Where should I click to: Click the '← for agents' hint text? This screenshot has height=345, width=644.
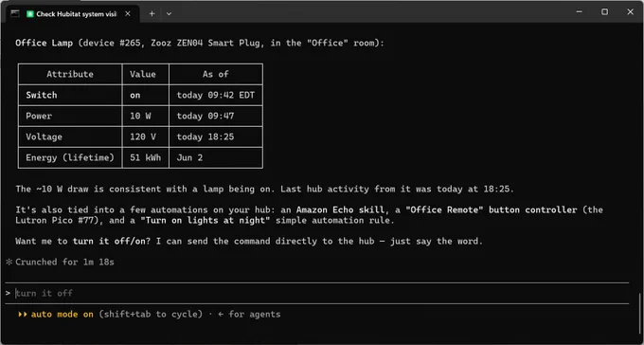[249, 314]
